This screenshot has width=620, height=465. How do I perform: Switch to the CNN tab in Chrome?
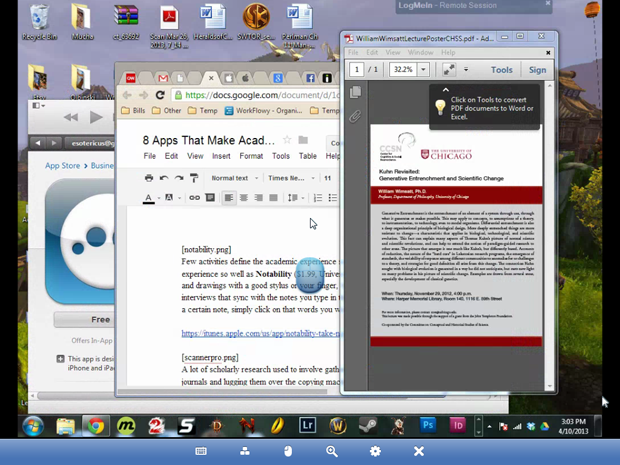130,78
